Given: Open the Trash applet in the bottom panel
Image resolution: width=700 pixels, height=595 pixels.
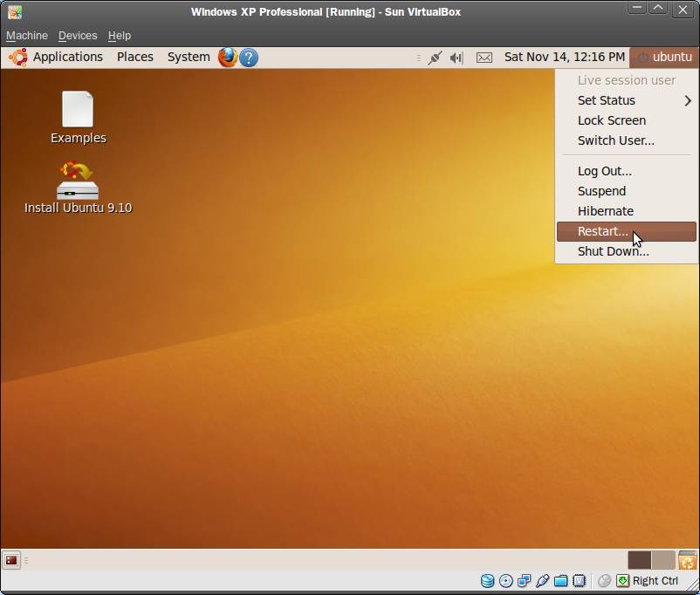Looking at the screenshot, I should tap(688, 560).
